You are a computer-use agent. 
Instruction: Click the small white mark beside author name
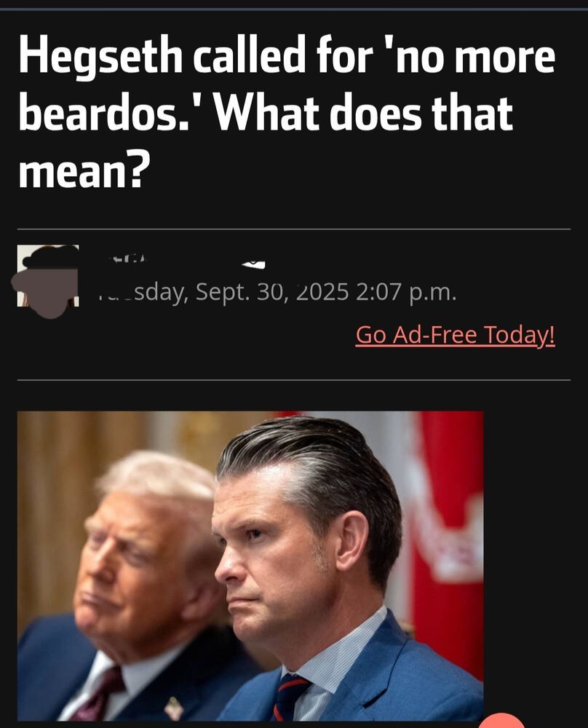tap(253, 264)
